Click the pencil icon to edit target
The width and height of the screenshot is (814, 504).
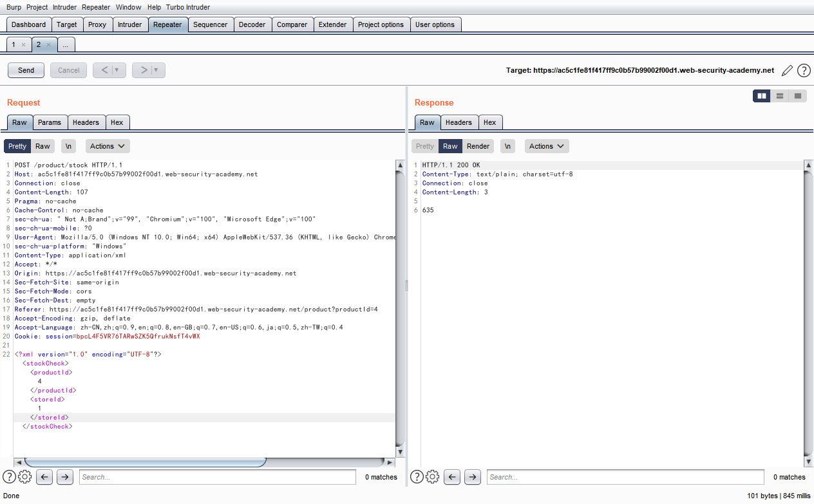[787, 70]
